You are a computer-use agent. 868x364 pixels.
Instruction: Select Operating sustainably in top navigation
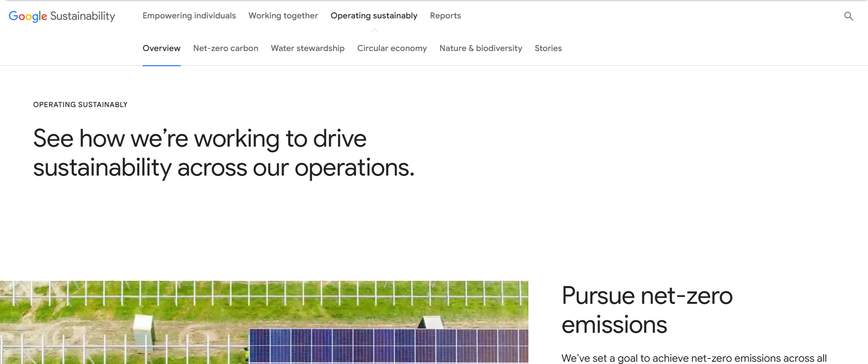pos(374,16)
